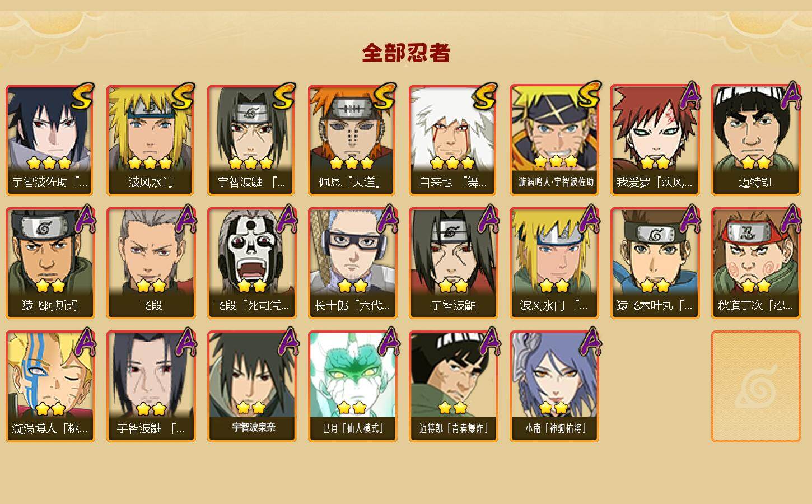Select the masked 飞段「死司凭…card
812x504 pixels.
click(x=251, y=263)
